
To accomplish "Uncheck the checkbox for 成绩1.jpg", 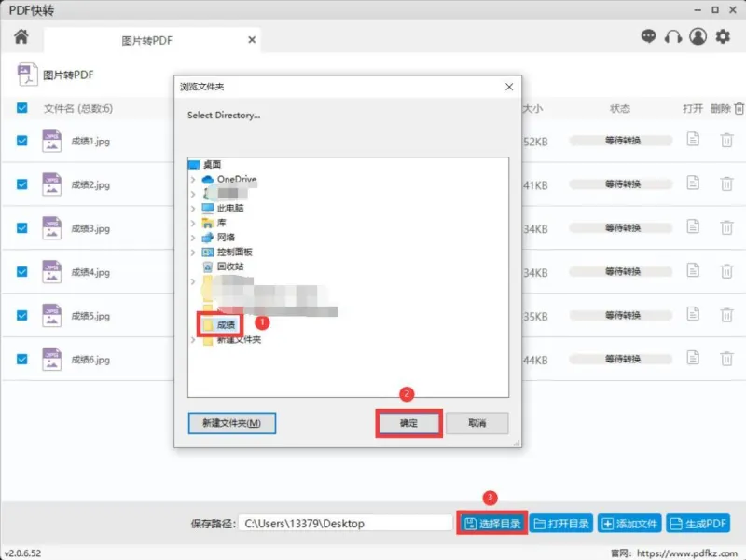I will tap(21, 141).
